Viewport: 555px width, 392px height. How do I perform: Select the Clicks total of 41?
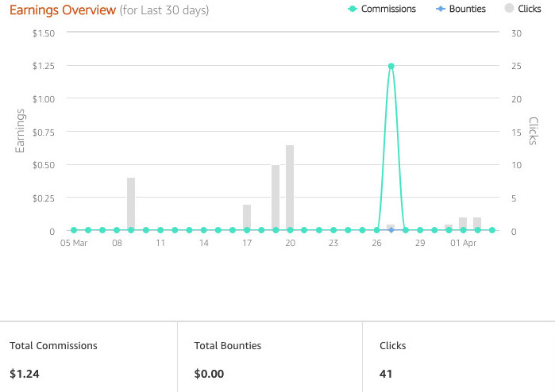pyautogui.click(x=387, y=374)
